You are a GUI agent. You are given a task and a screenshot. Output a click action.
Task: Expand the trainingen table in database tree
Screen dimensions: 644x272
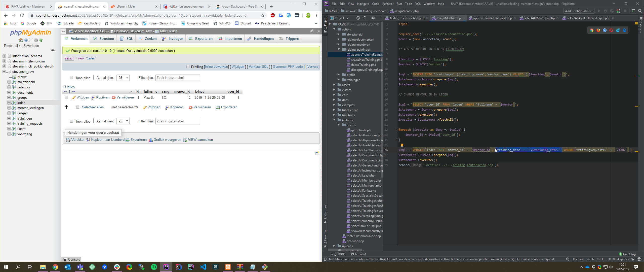click(x=9, y=118)
